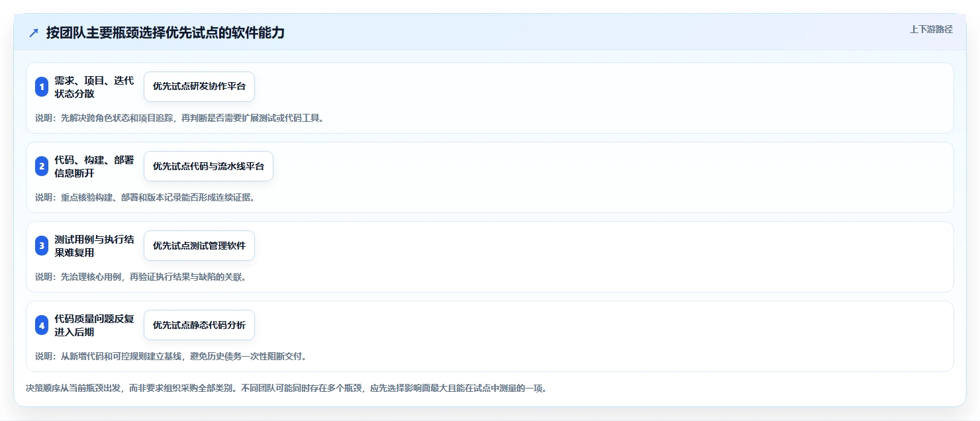Click the note starting 先治理核心用例
The height and width of the screenshot is (421, 980).
(x=141, y=277)
